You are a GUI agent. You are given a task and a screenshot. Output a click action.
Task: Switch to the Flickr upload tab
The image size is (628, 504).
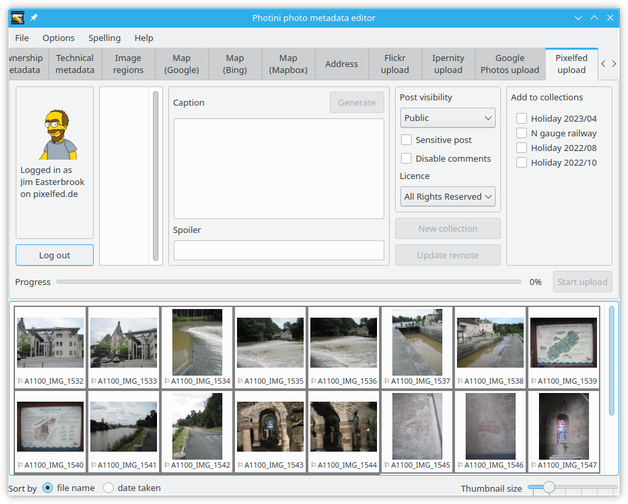click(395, 64)
